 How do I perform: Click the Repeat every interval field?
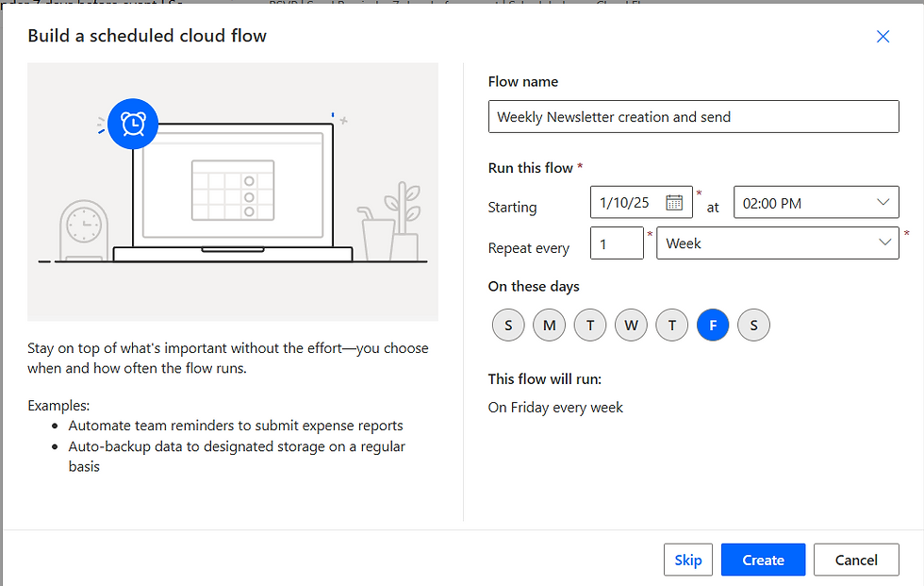click(617, 243)
